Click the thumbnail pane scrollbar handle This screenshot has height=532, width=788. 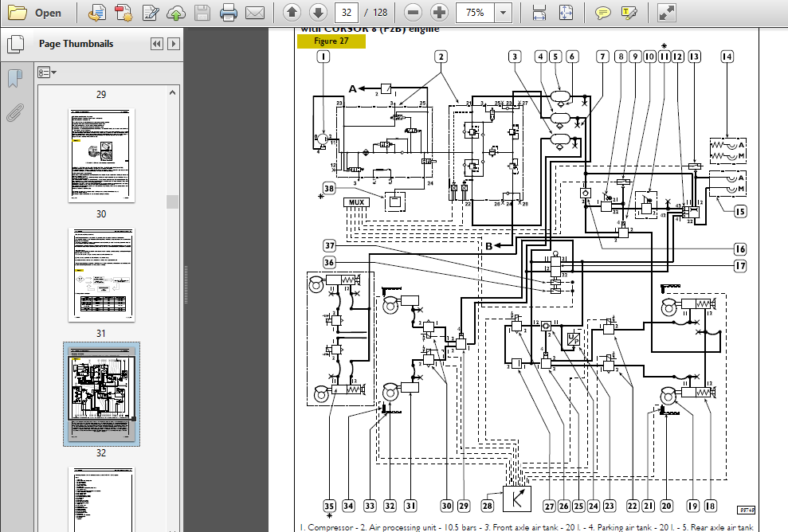click(172, 201)
